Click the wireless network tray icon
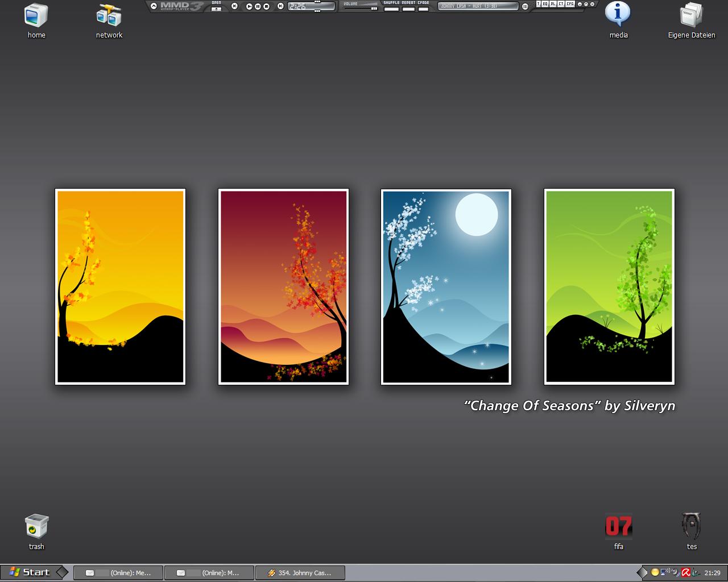This screenshot has height=582, width=728. point(665,572)
